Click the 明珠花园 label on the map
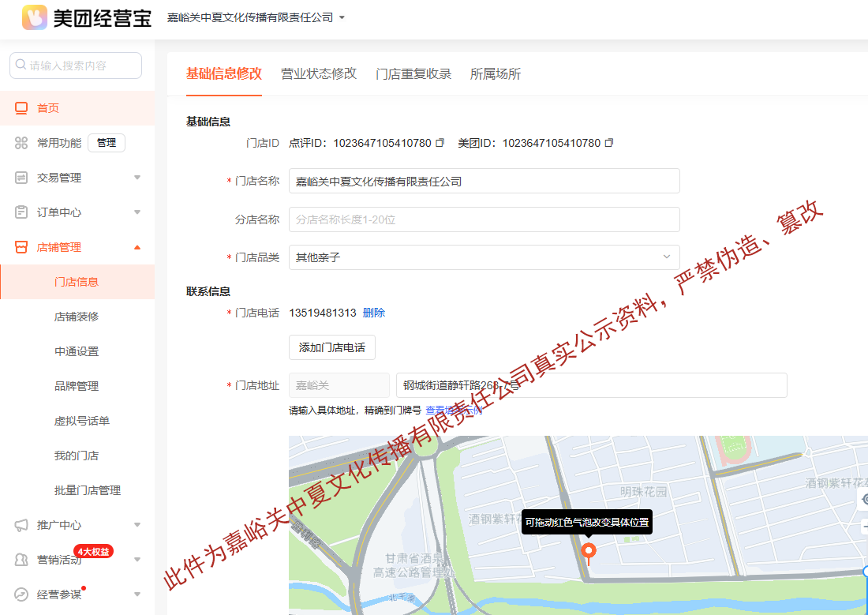The height and width of the screenshot is (615, 868). 643,492
